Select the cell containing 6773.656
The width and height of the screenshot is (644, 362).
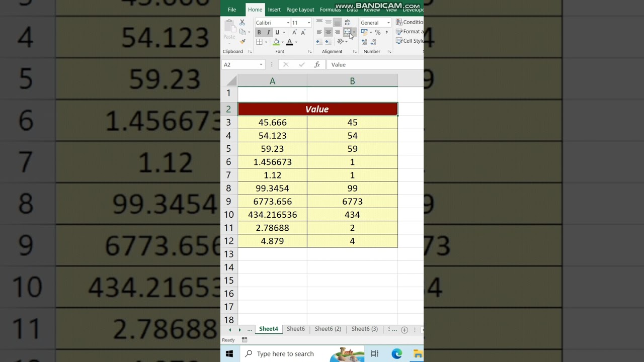coord(272,202)
